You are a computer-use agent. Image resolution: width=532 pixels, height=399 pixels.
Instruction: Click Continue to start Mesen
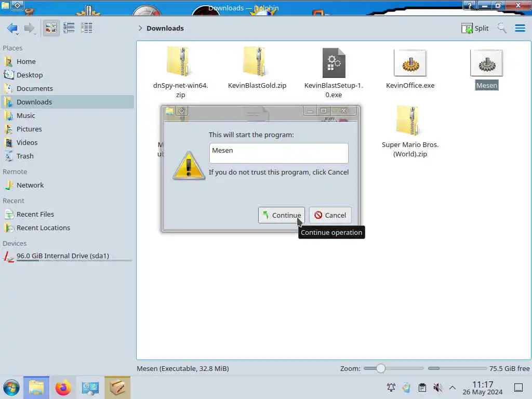pos(281,215)
